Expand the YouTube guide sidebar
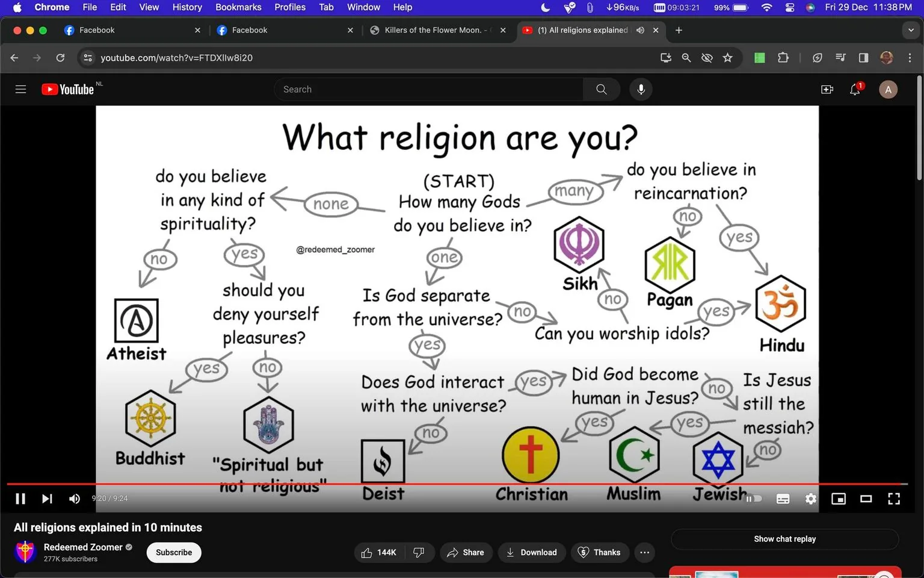The width and height of the screenshot is (924, 578). tap(20, 89)
